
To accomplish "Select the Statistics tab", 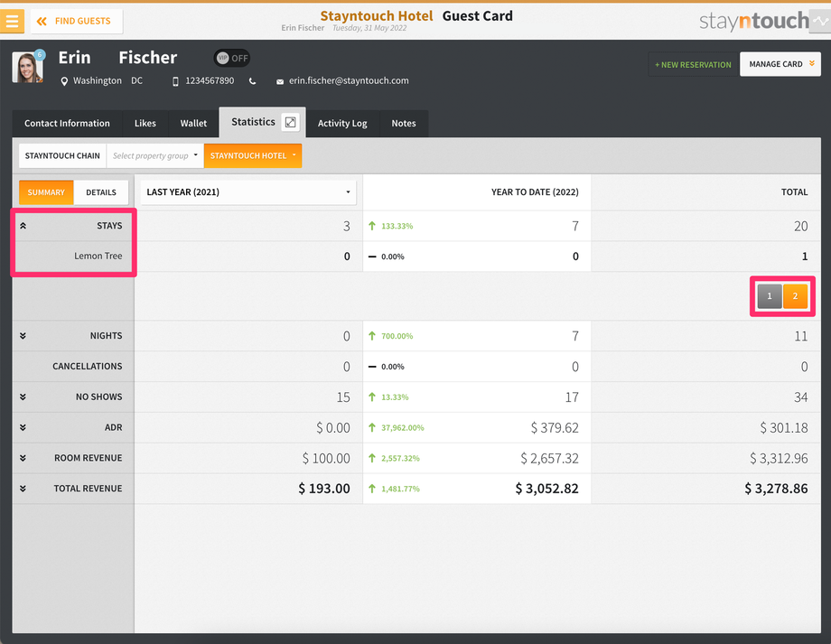I will pos(253,122).
